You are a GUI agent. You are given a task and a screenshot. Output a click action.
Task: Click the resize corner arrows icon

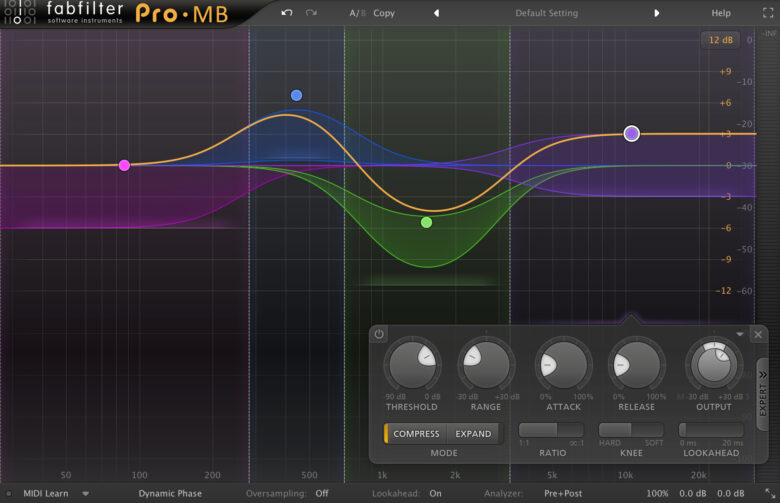770,494
